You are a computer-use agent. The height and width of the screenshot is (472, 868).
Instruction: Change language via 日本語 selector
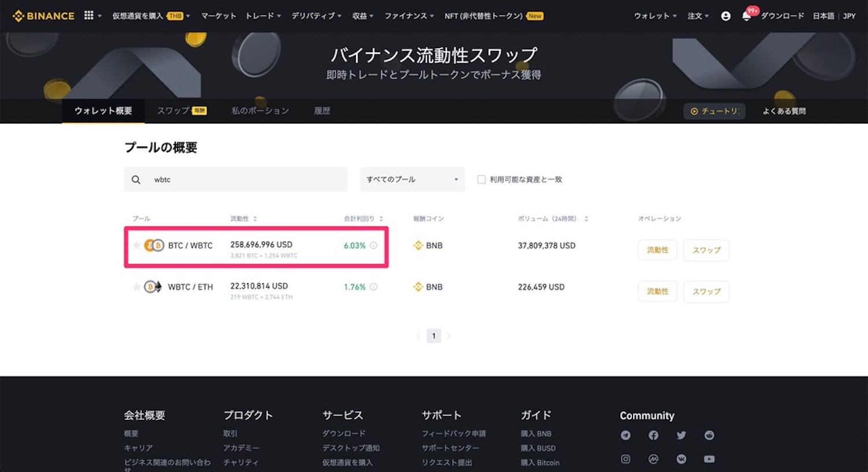pos(823,16)
